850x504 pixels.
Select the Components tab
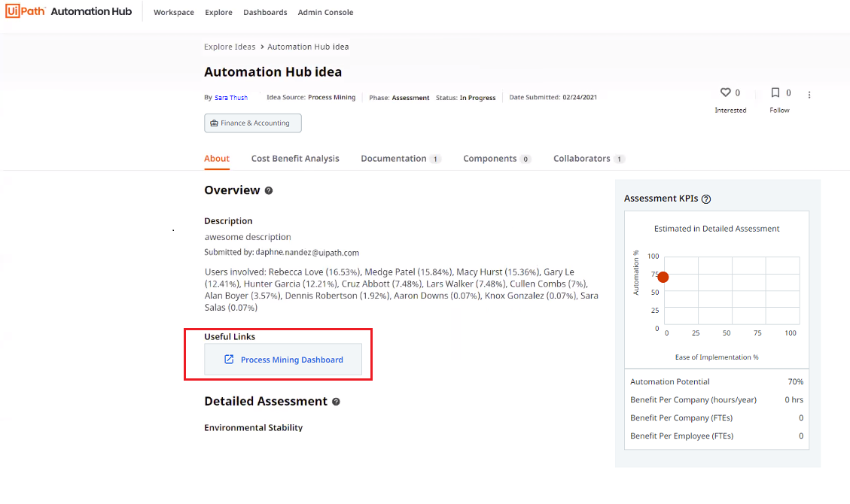click(x=490, y=159)
